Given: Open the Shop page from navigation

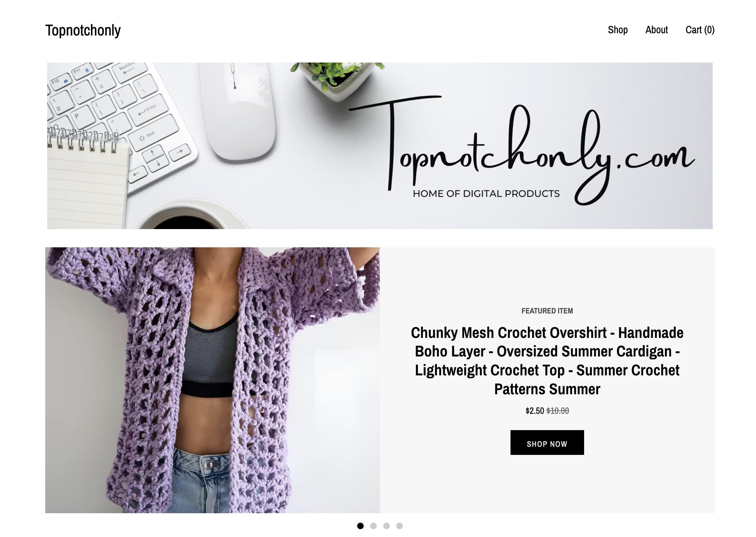Looking at the screenshot, I should [618, 30].
